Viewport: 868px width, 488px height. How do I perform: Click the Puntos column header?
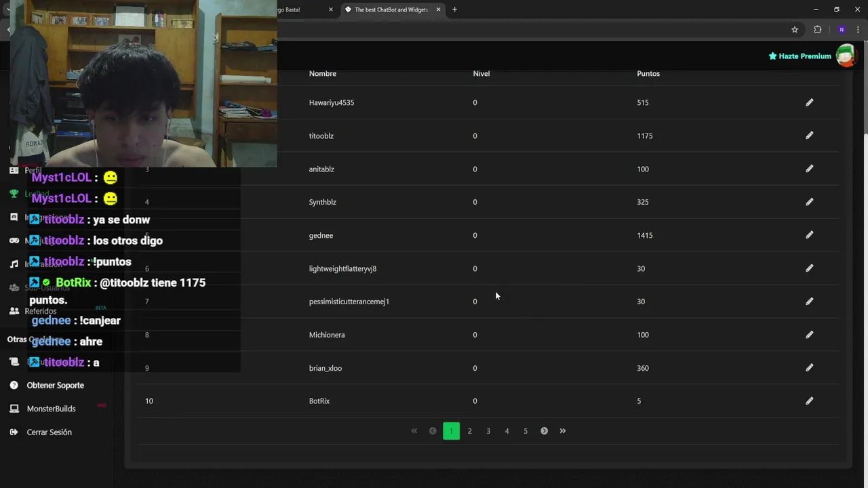point(648,73)
